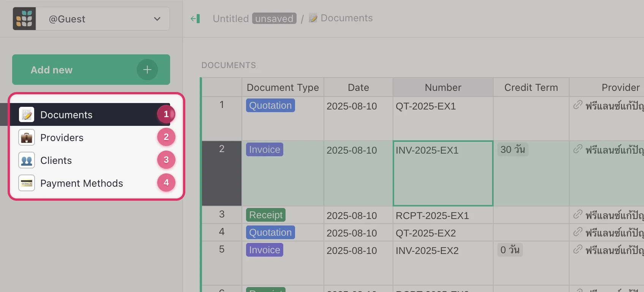
Task: Select row number 5 header
Action: [222, 249]
